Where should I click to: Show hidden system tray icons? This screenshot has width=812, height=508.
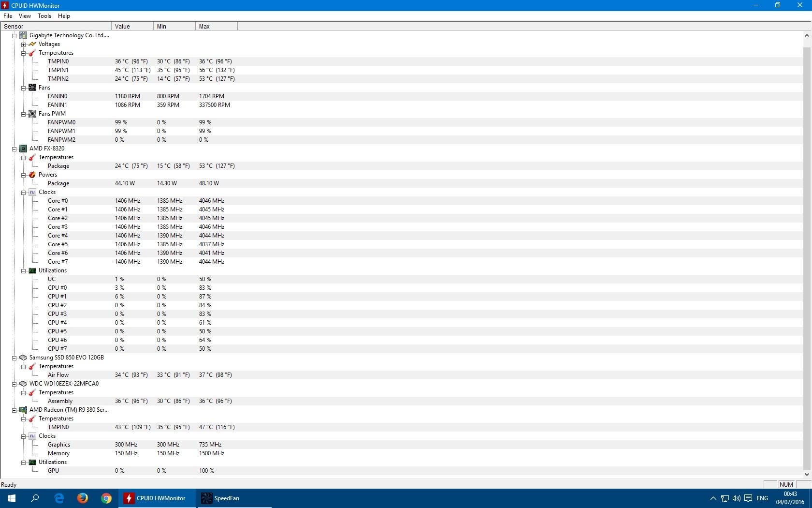click(x=713, y=498)
